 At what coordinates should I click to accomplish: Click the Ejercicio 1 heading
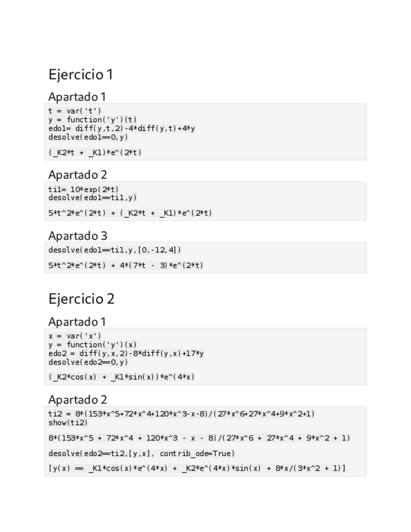click(x=81, y=75)
